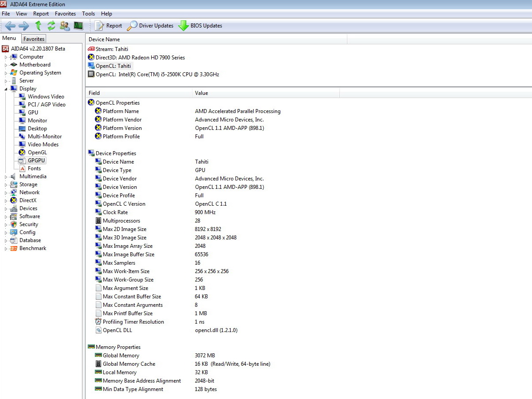This screenshot has height=399, width=532.
Task: Select the PCI / AGP Video icon
Action: 22,105
